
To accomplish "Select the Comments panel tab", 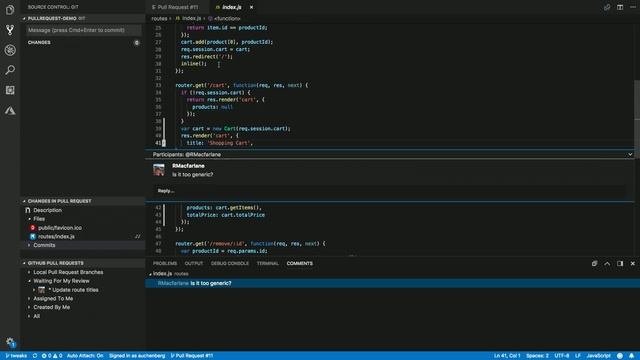I will [x=300, y=263].
